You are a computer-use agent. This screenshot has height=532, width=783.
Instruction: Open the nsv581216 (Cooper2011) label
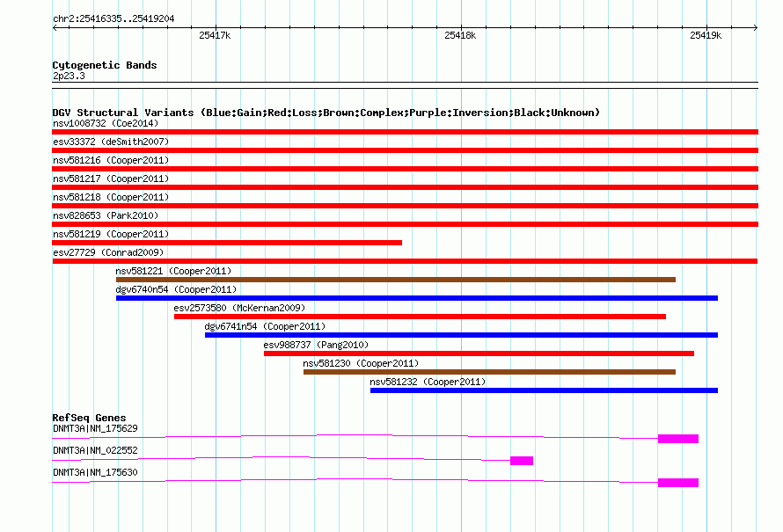point(111,160)
